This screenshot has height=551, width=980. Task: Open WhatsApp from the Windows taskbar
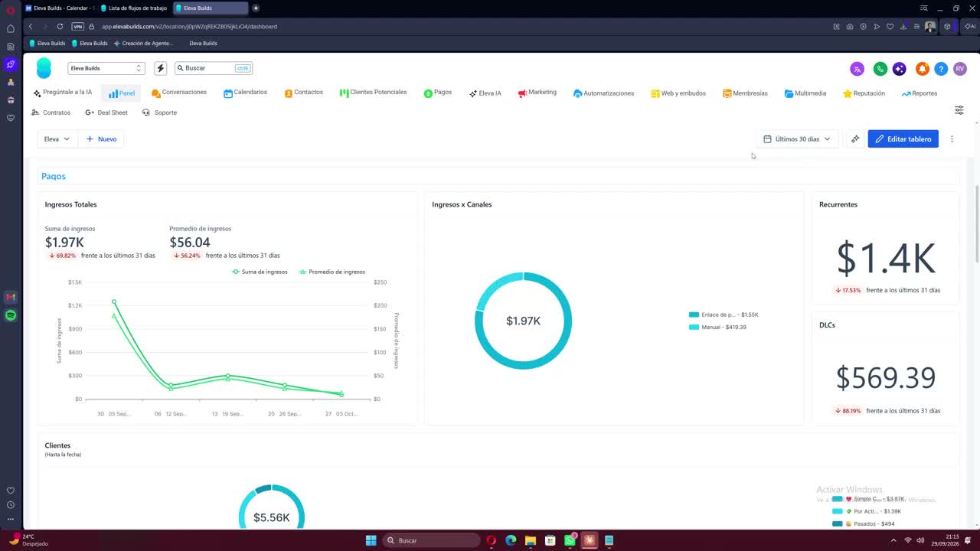coord(570,540)
